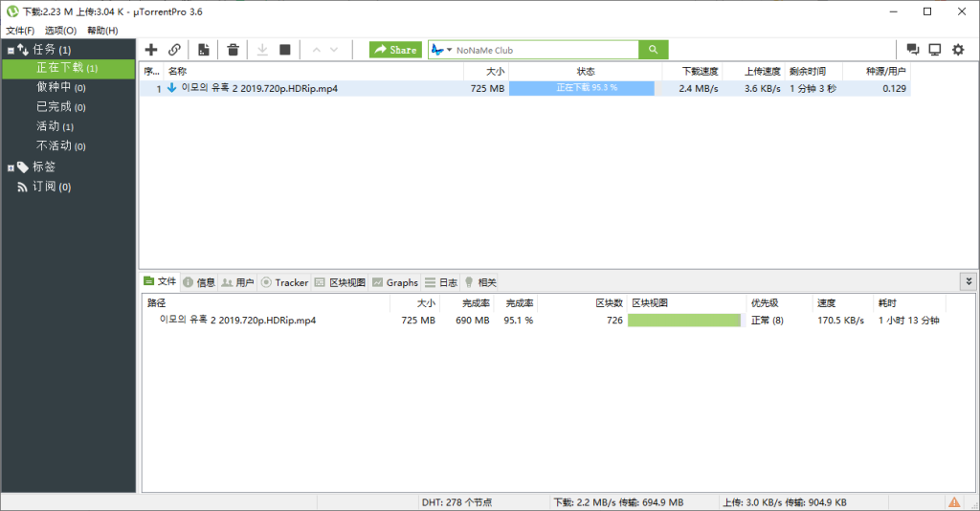Click the 订阅 RSS feed icon
This screenshot has height=511, width=980.
23,187
